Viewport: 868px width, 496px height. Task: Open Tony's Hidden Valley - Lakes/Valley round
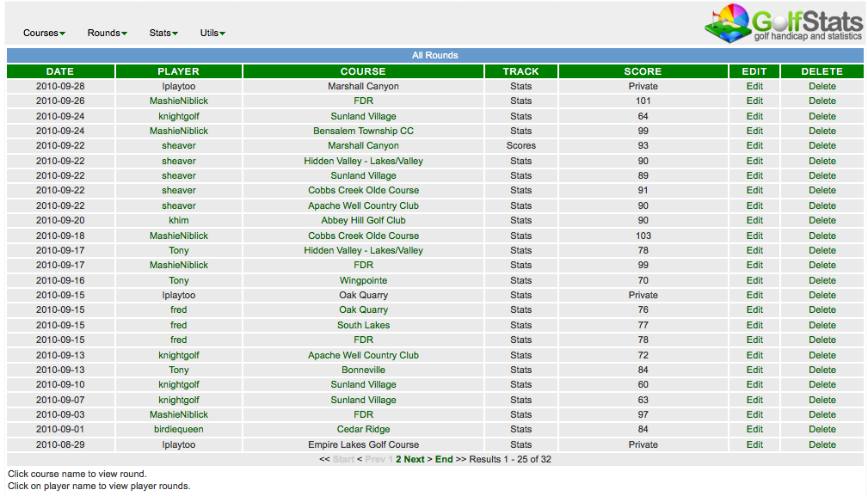click(x=363, y=250)
